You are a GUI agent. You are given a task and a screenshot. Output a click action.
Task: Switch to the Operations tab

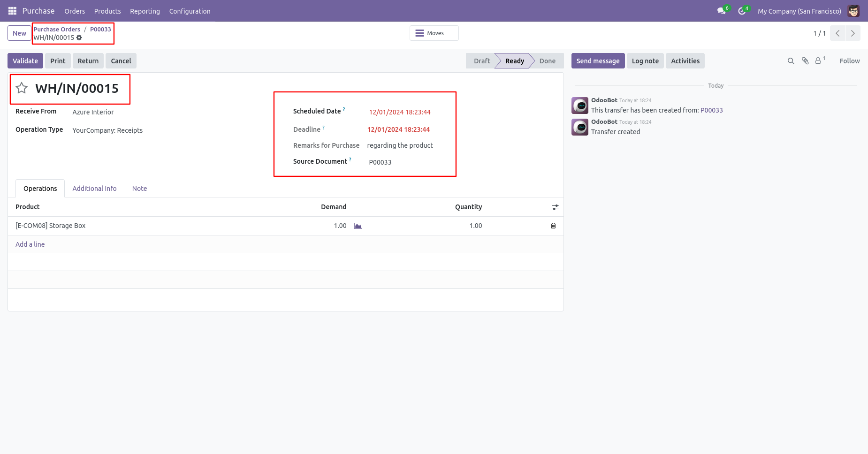pyautogui.click(x=40, y=189)
